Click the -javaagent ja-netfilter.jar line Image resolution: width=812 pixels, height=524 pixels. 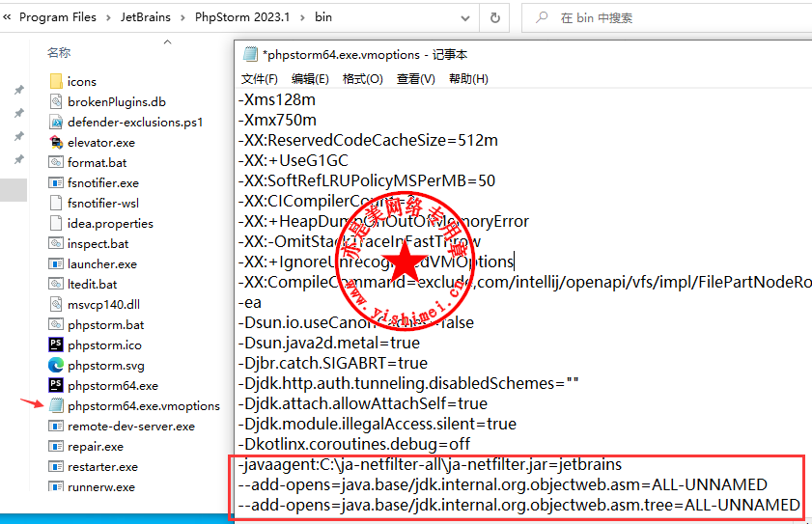(x=430, y=464)
